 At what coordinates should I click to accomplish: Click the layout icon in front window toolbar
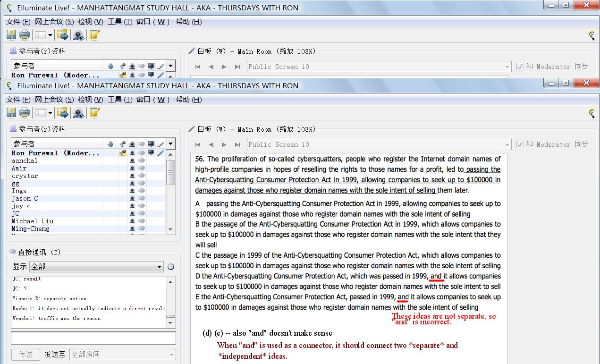(41, 113)
